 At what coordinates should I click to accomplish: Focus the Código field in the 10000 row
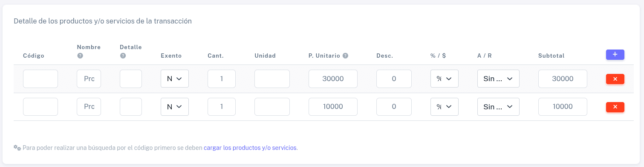(40, 107)
